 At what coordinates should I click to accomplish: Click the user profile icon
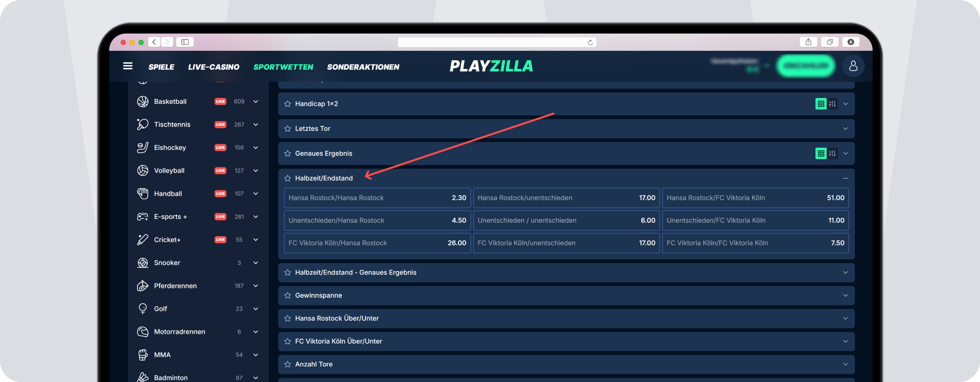point(853,66)
